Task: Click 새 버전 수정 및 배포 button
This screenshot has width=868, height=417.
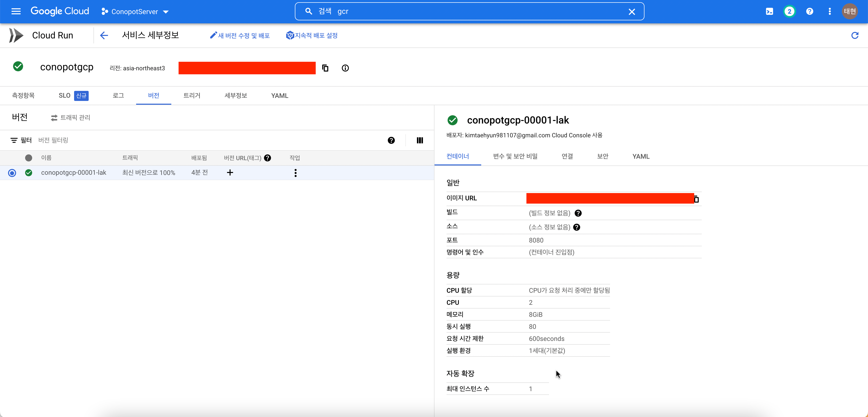Action: tap(240, 35)
